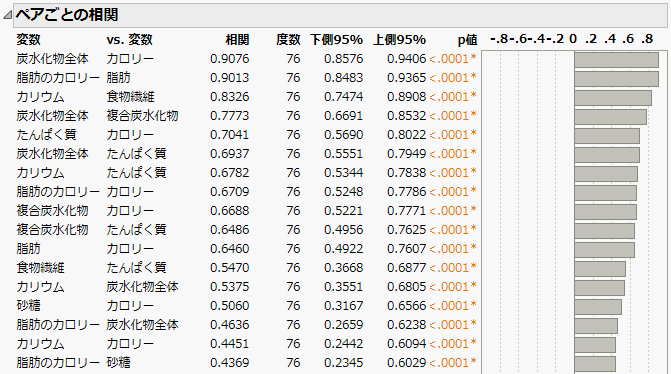This screenshot has width=671, height=374.
Task: Click upper 95% value 0.9406
Action: [407, 59]
